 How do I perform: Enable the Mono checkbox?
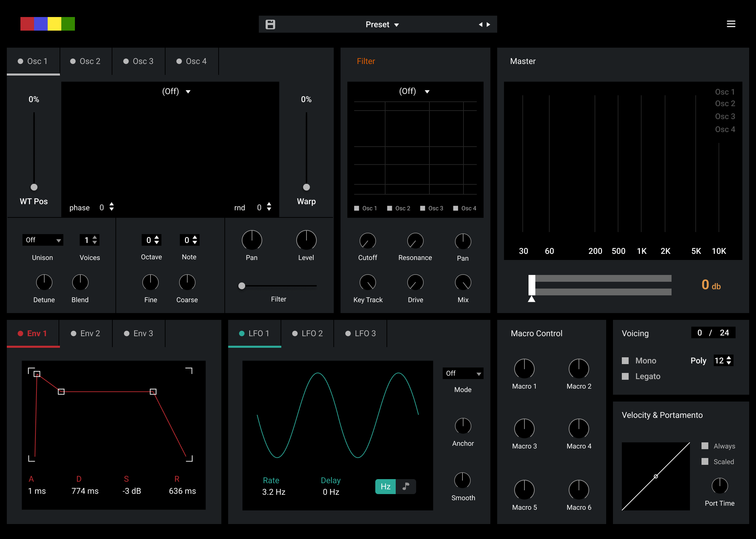(625, 361)
